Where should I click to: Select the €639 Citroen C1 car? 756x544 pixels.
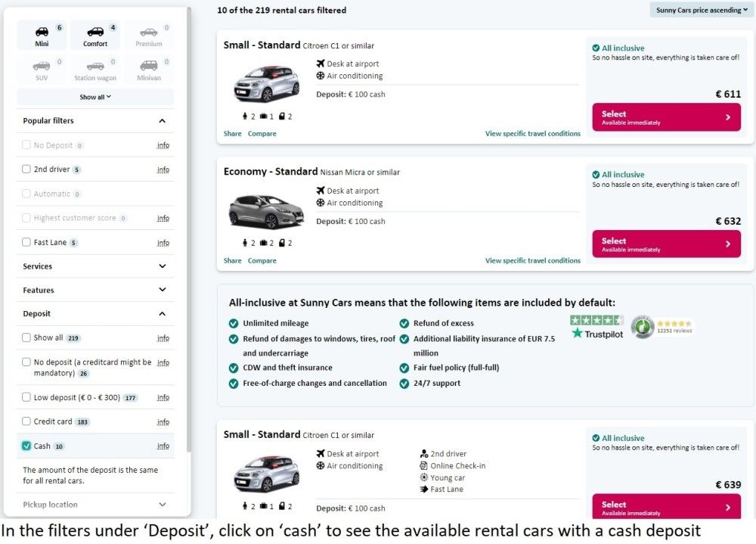pos(666,506)
